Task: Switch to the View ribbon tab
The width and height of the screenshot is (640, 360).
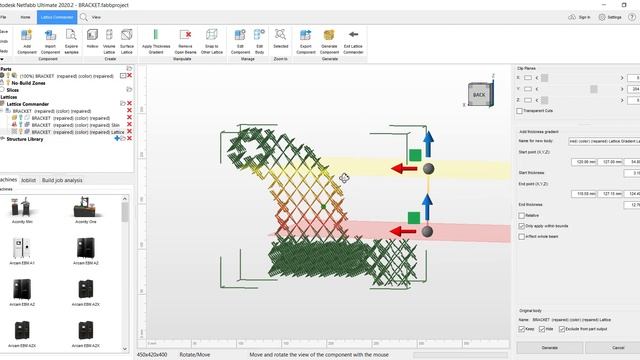Action: 96,17
